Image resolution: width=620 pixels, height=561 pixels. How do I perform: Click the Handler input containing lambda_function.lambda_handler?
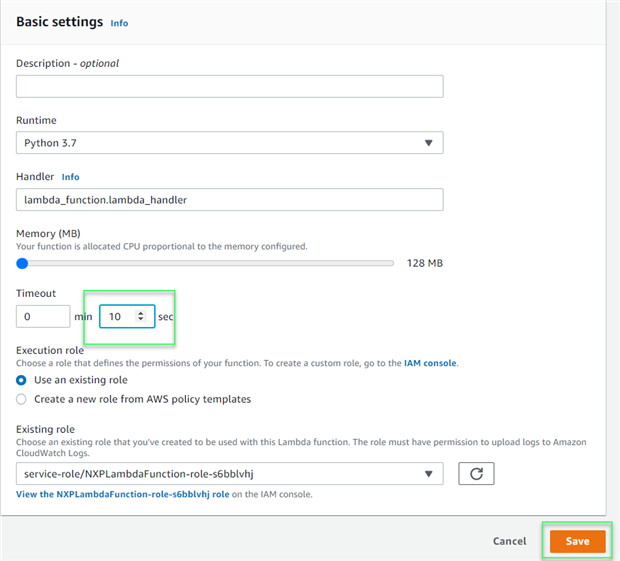coord(229,199)
